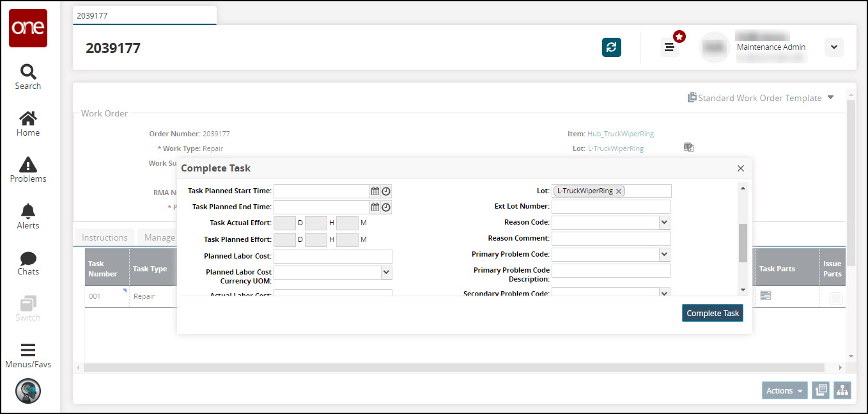Image resolution: width=868 pixels, height=414 pixels.
Task: Click the Complete Task button
Action: point(712,313)
